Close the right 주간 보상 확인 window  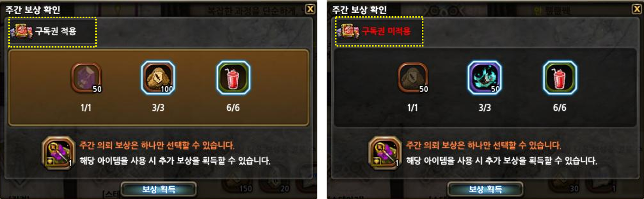click(636, 9)
